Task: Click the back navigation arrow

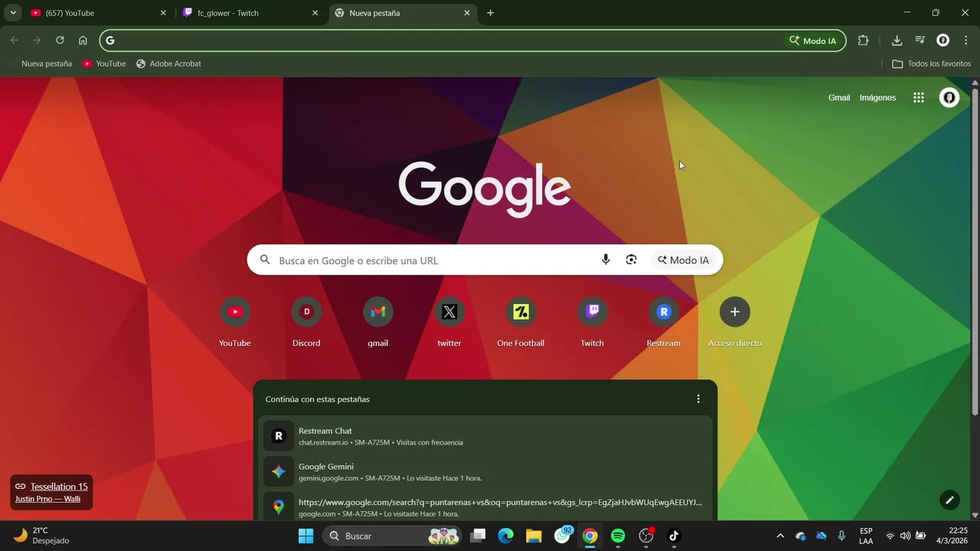Action: tap(14, 41)
